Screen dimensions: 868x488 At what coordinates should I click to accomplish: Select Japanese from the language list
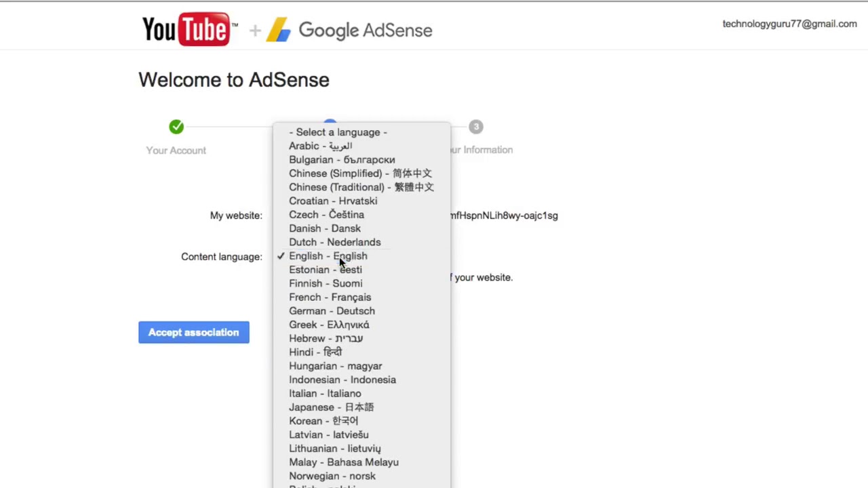click(331, 407)
